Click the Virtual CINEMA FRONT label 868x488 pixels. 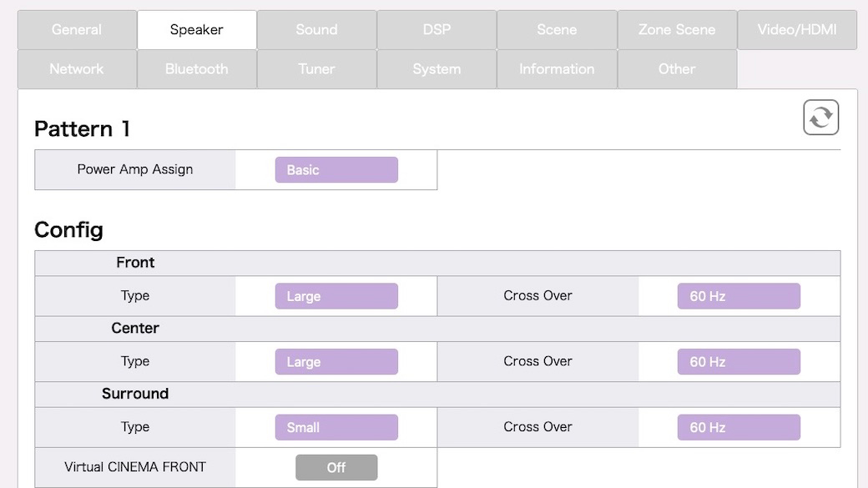point(135,467)
